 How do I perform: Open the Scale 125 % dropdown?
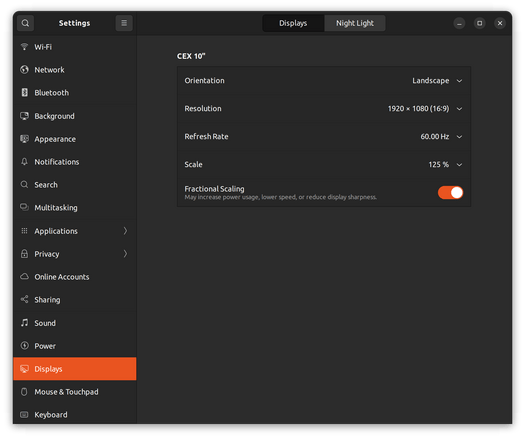[x=445, y=164]
